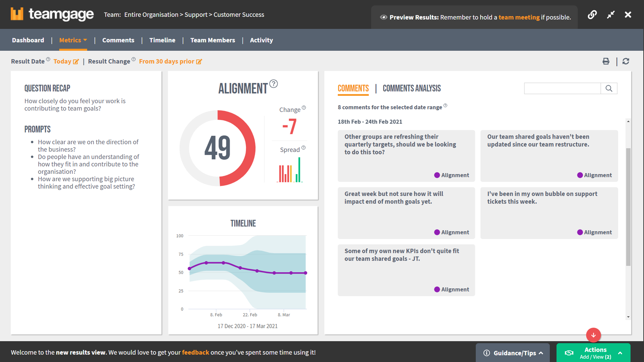644x362 pixels.
Task: Click into the comments search field
Action: click(x=562, y=88)
